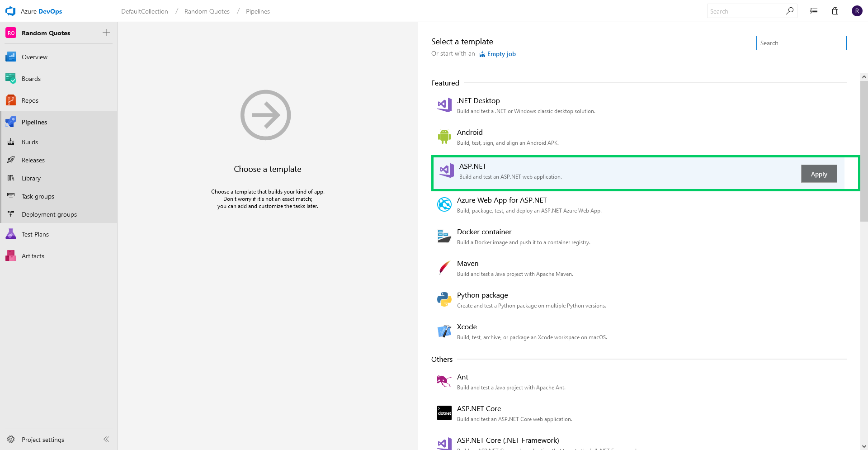Click the .NET Desktop Visual Studio icon

tap(444, 105)
